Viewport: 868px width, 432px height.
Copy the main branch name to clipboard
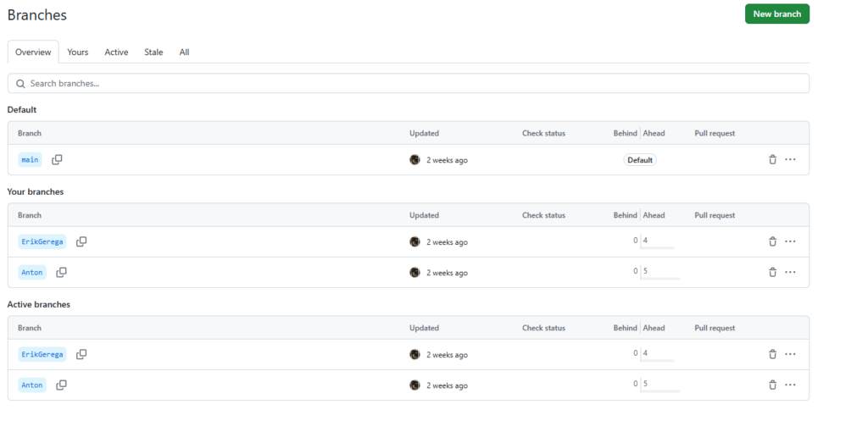coord(57,160)
